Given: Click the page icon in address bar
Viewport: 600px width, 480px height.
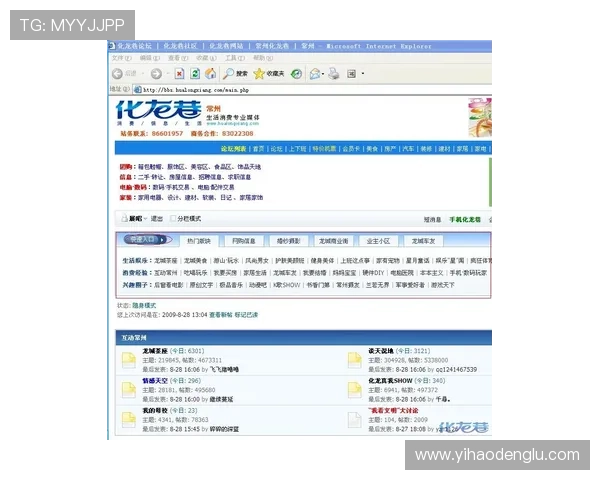Looking at the screenshot, I should click(138, 90).
